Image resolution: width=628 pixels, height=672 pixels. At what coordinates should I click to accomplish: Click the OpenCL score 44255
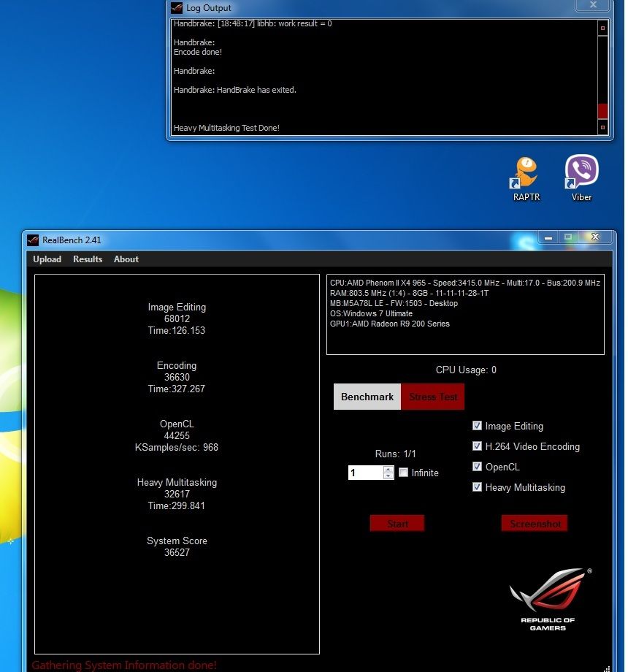(x=177, y=435)
